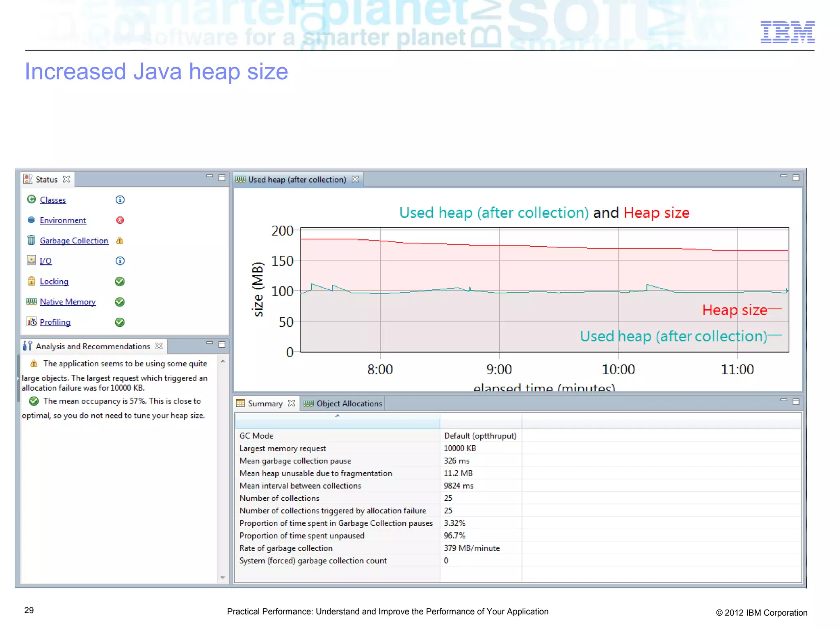Close the Summary tab
This screenshot has width=840, height=630.
pos(292,403)
